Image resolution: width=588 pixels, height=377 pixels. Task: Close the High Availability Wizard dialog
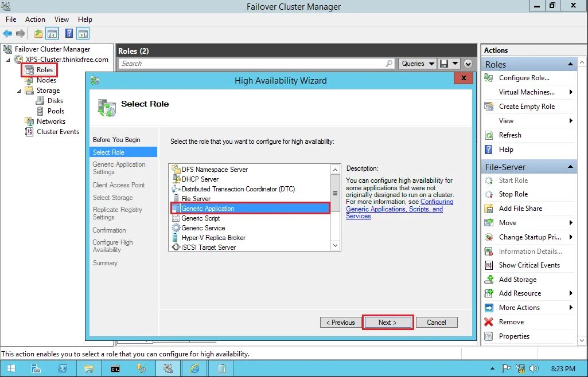(x=464, y=78)
